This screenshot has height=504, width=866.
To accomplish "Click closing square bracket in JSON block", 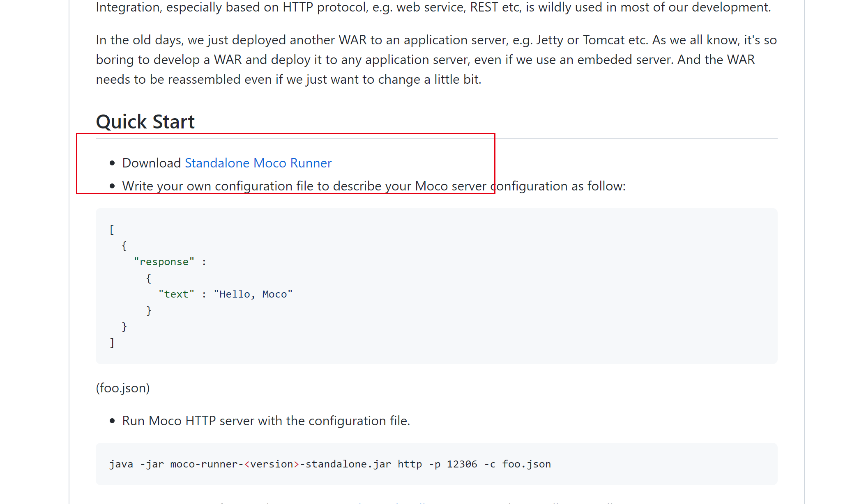I will [112, 343].
